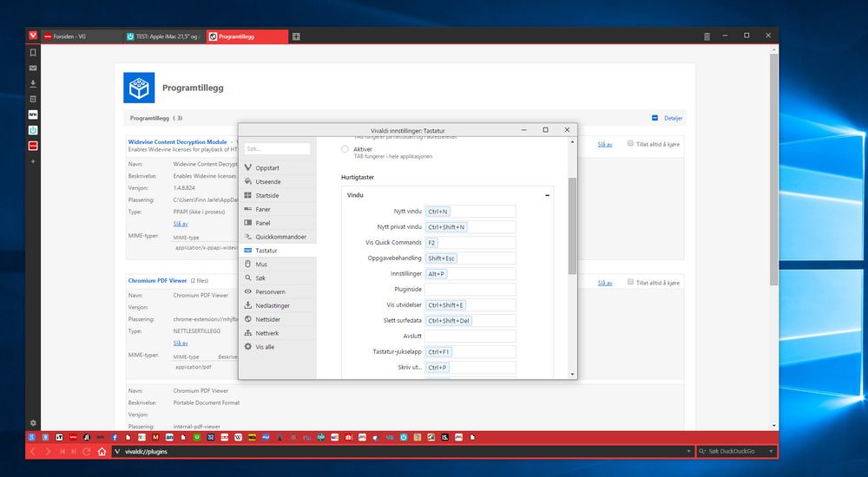
Task: Click in the settings search field
Action: click(278, 149)
